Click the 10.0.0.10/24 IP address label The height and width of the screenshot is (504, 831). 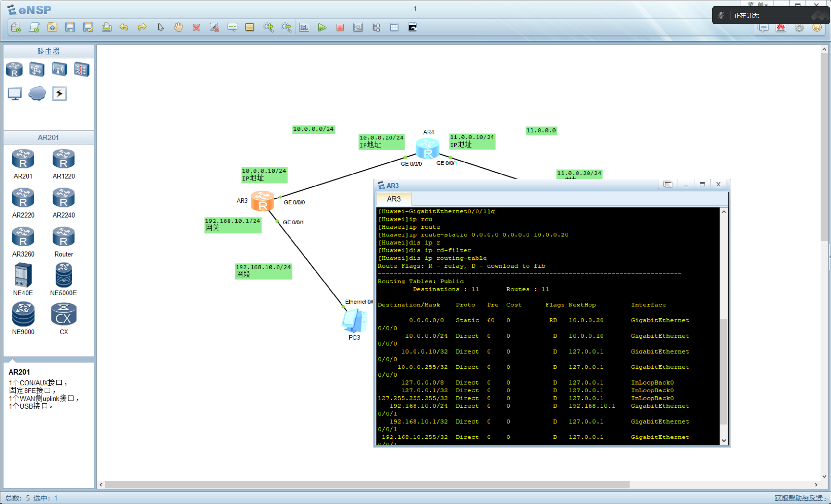tap(265, 175)
